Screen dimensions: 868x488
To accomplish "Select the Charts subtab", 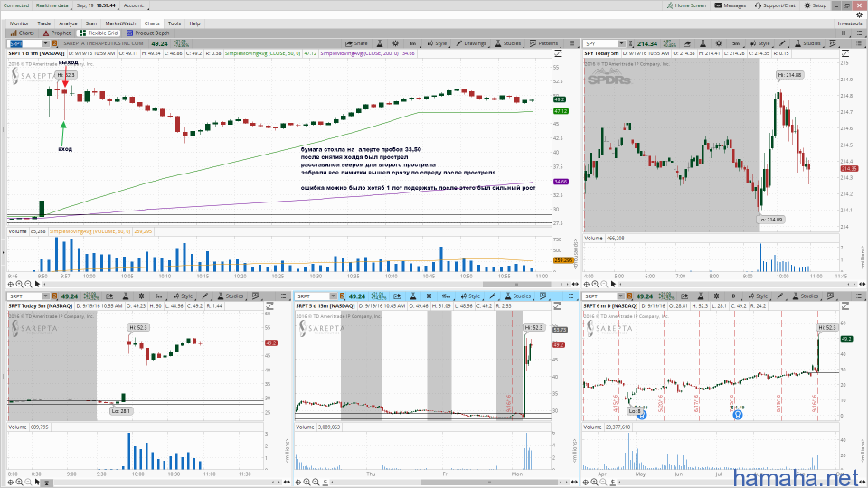I will 22,33.
